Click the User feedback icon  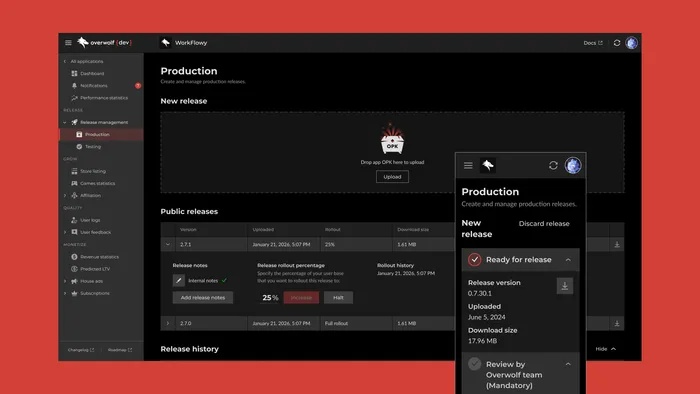click(x=75, y=232)
